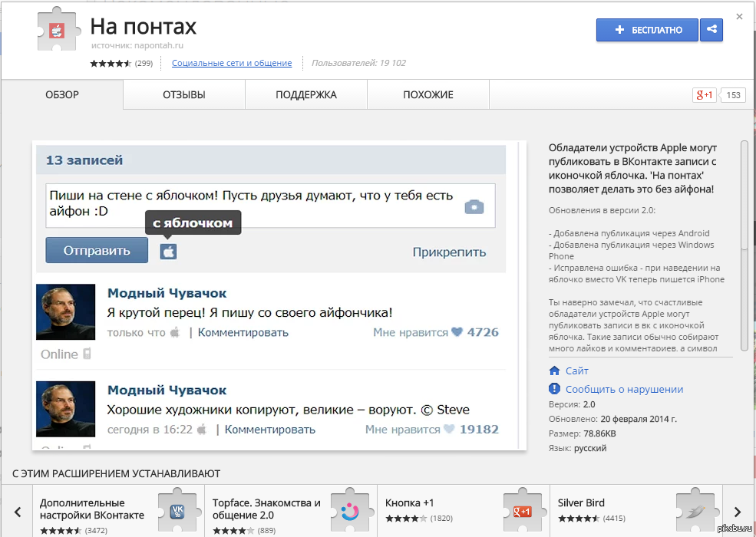
Task: Show next related extensions with right arrow
Action: (738, 512)
